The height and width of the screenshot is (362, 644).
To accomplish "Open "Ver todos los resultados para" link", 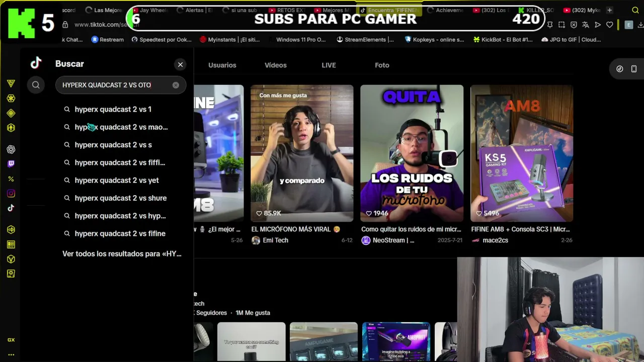I will pyautogui.click(x=122, y=254).
